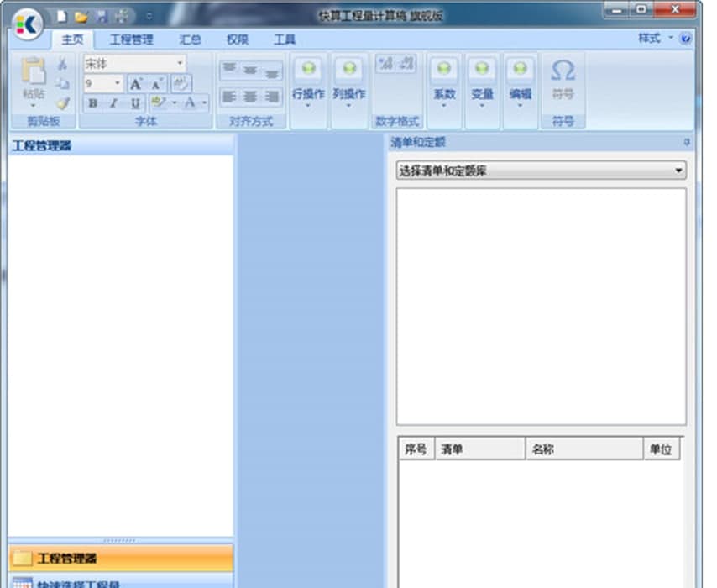Click the print icon in quick access
Image resolution: width=717 pixels, height=588 pixels.
[122, 17]
